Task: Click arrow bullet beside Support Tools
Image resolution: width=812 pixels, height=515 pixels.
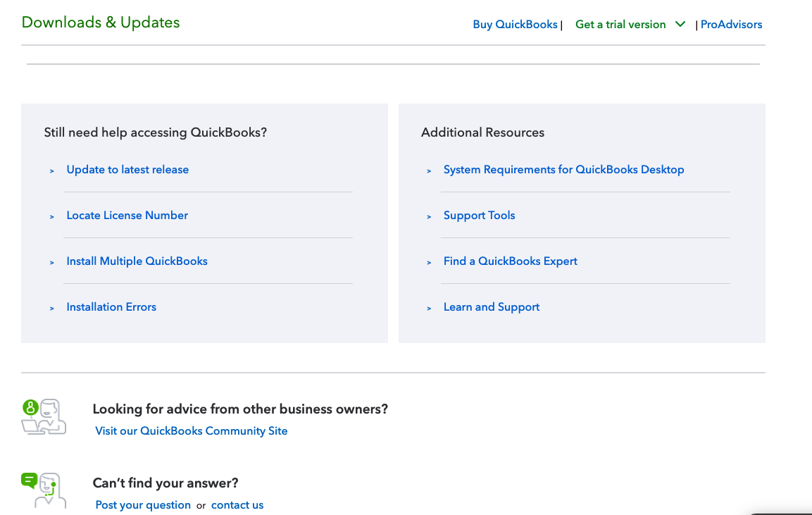Action: tap(429, 216)
